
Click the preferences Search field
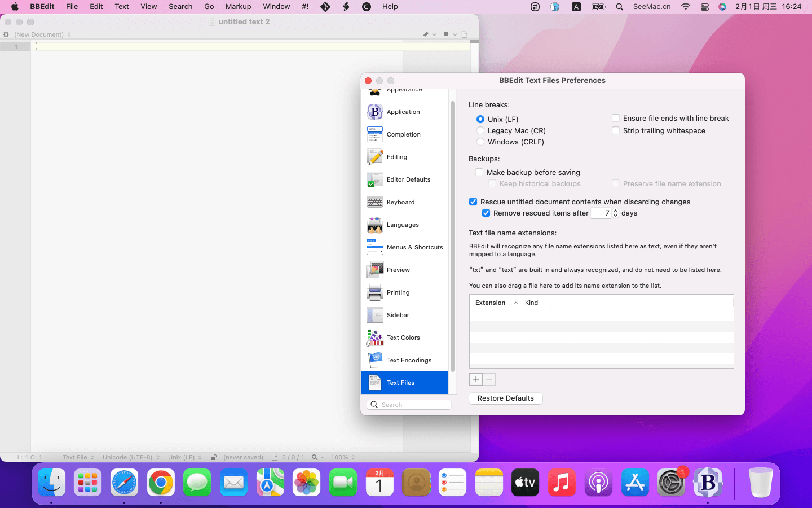pyautogui.click(x=409, y=405)
